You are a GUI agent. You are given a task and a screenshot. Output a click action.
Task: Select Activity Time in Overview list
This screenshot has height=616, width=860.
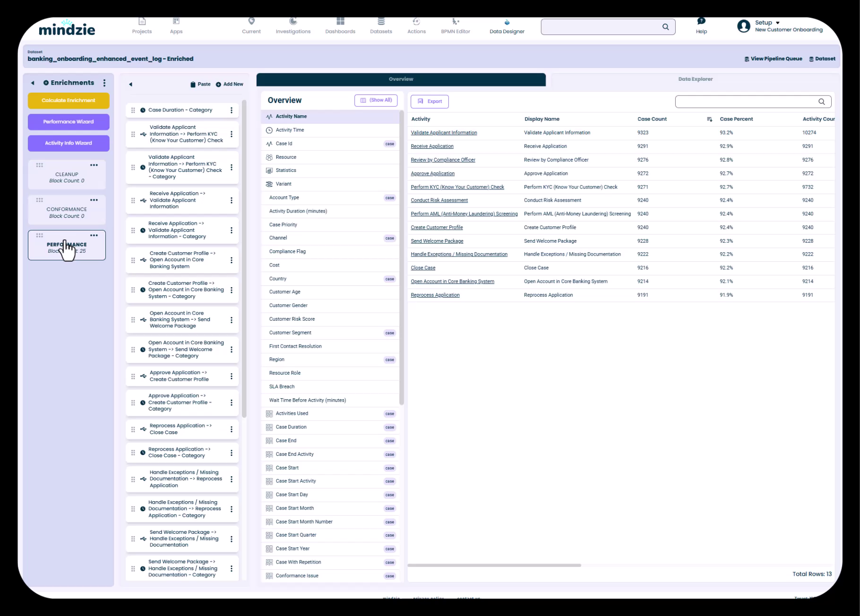pyautogui.click(x=290, y=130)
